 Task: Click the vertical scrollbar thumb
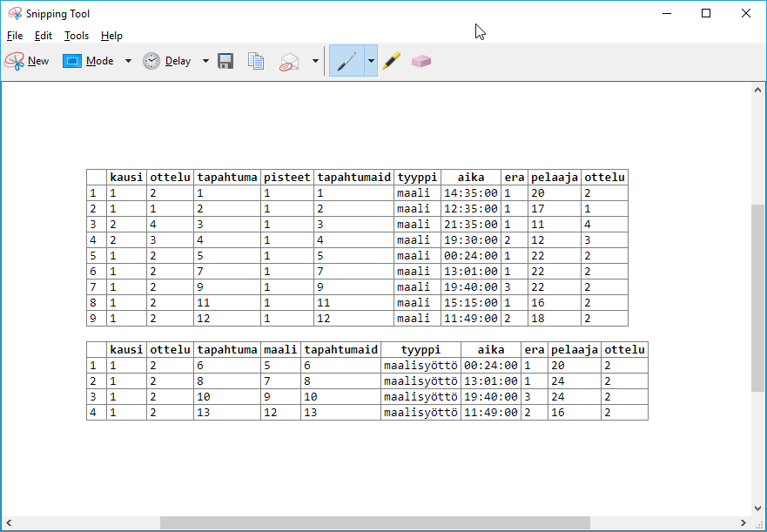click(757, 296)
